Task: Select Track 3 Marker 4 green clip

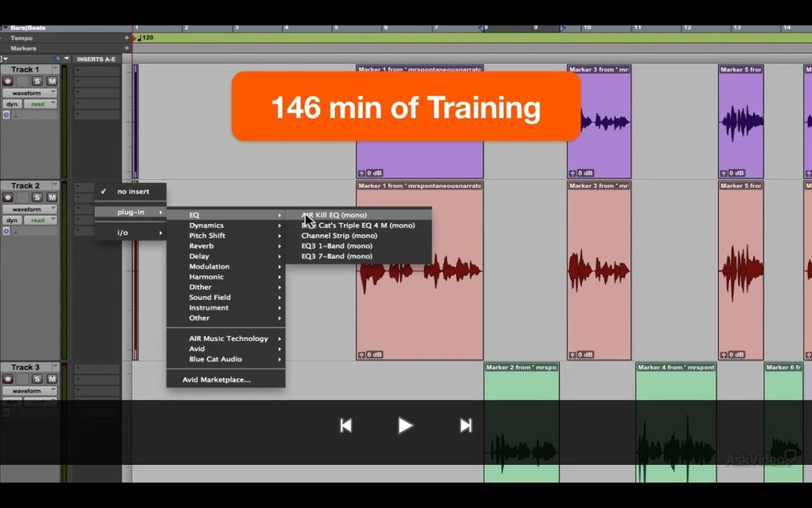Action: 676,422
